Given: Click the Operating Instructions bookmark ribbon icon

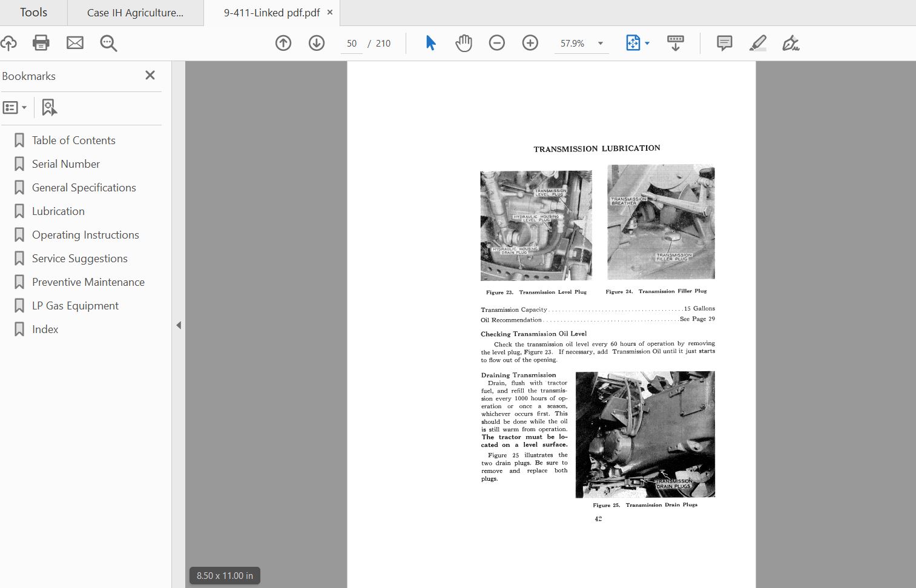Looking at the screenshot, I should (19, 235).
